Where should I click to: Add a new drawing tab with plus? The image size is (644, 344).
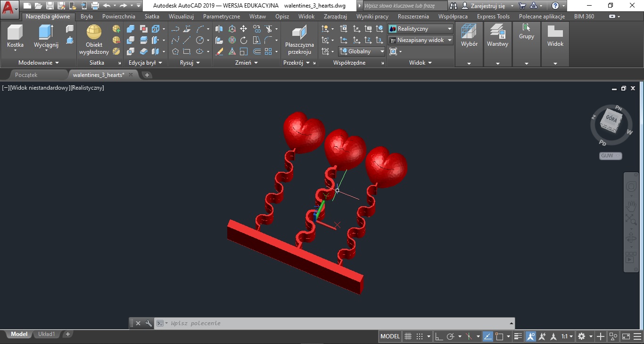[147, 75]
